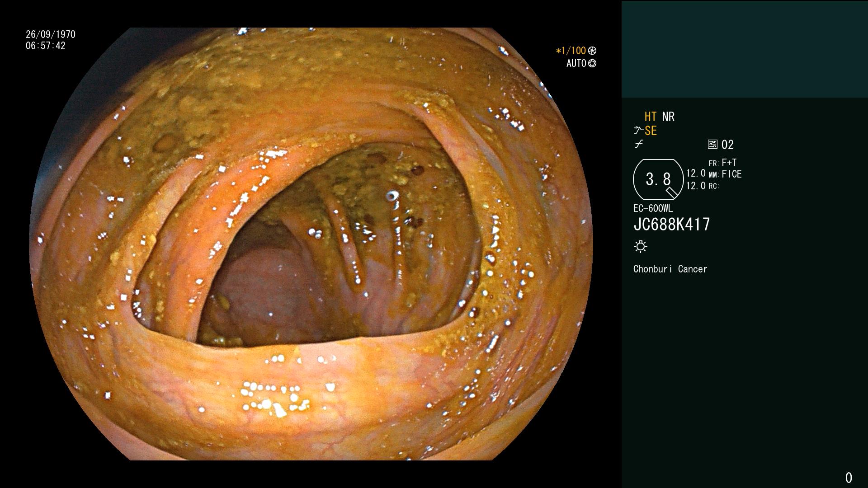
Task: Click the preset number 02
Action: click(727, 145)
